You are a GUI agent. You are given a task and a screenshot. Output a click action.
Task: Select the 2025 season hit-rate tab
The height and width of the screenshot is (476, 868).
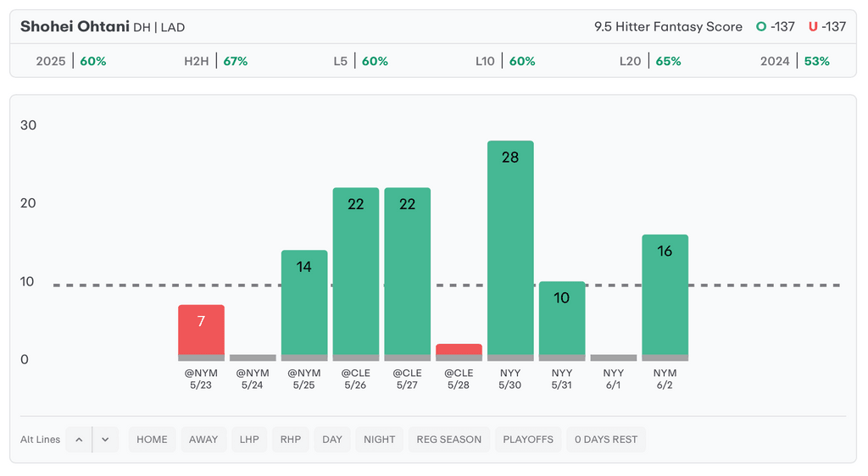pos(71,61)
